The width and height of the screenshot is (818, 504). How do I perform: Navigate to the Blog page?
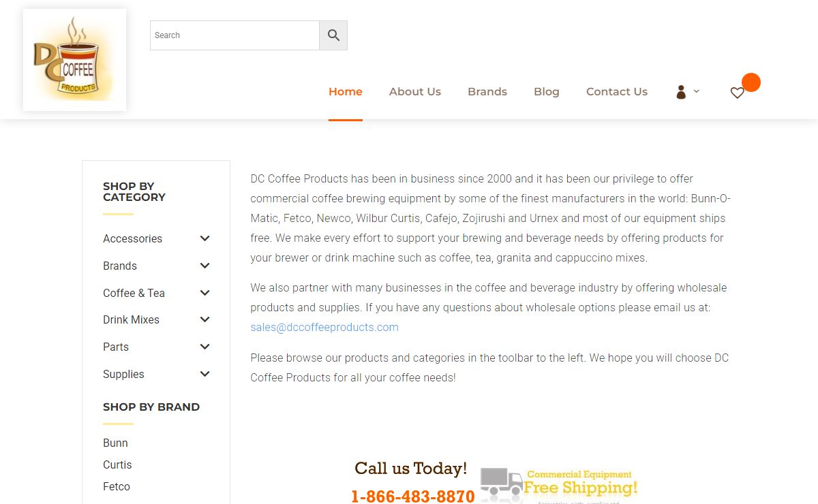(547, 91)
